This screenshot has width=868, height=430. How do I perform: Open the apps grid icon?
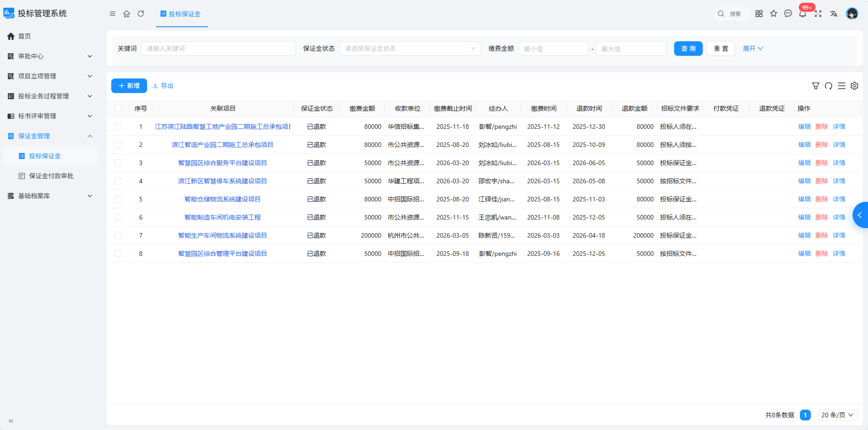(x=759, y=14)
